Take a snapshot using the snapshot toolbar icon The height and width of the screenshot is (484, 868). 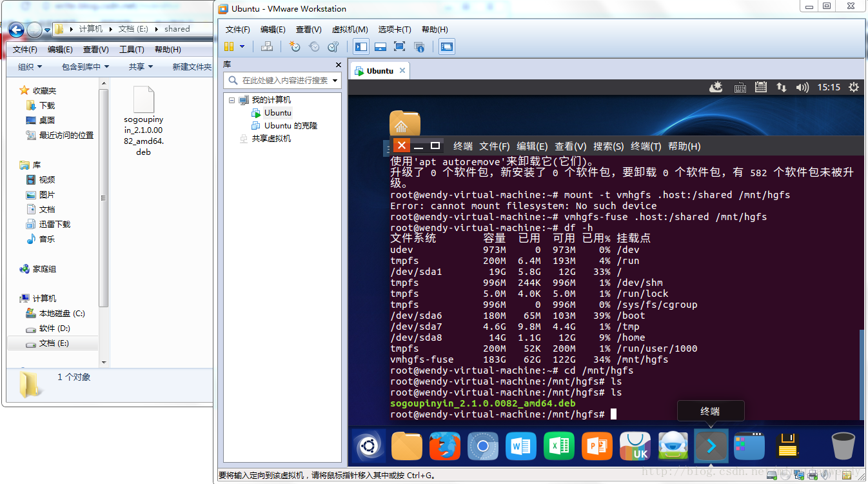tap(295, 46)
